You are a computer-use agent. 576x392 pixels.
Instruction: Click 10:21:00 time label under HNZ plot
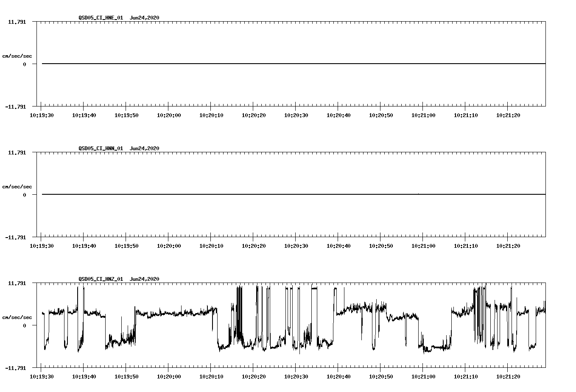tap(423, 376)
